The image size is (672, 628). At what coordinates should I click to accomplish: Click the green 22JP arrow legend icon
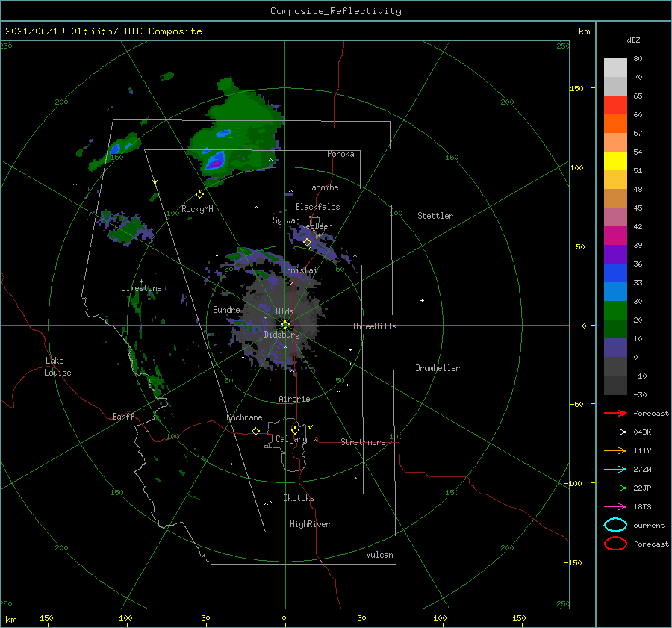[x=615, y=488]
